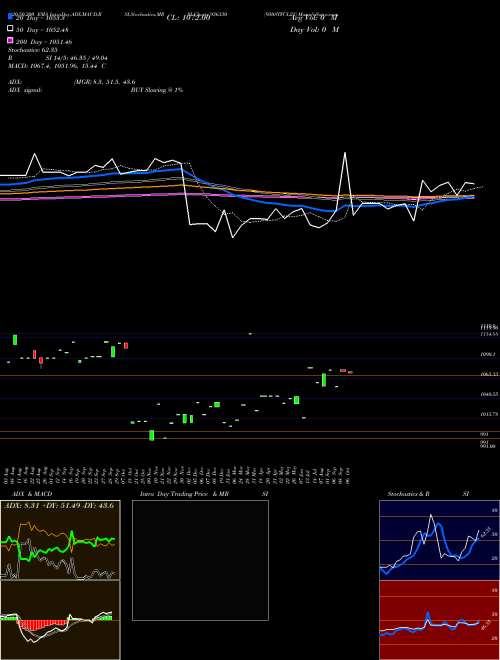Click the 1114.55 price axis label
500x660 pixels.
(x=489, y=334)
